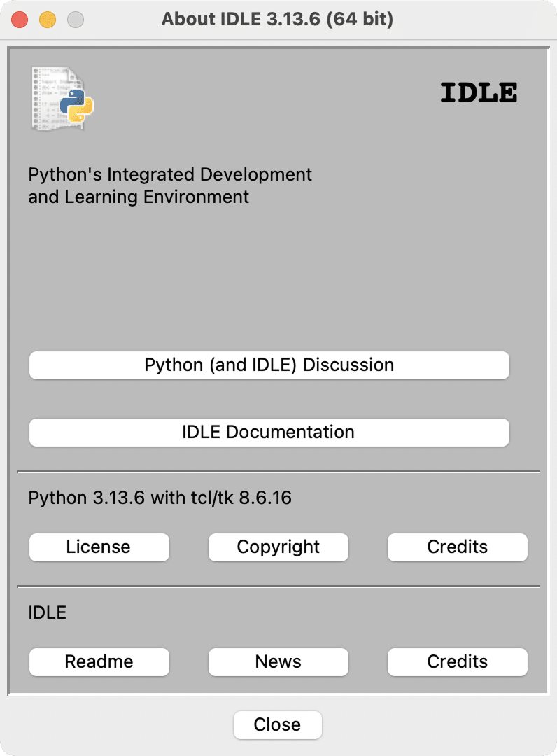Image resolution: width=557 pixels, height=756 pixels.
Task: Open the Python (and IDLE) Discussion page
Action: [x=269, y=365]
